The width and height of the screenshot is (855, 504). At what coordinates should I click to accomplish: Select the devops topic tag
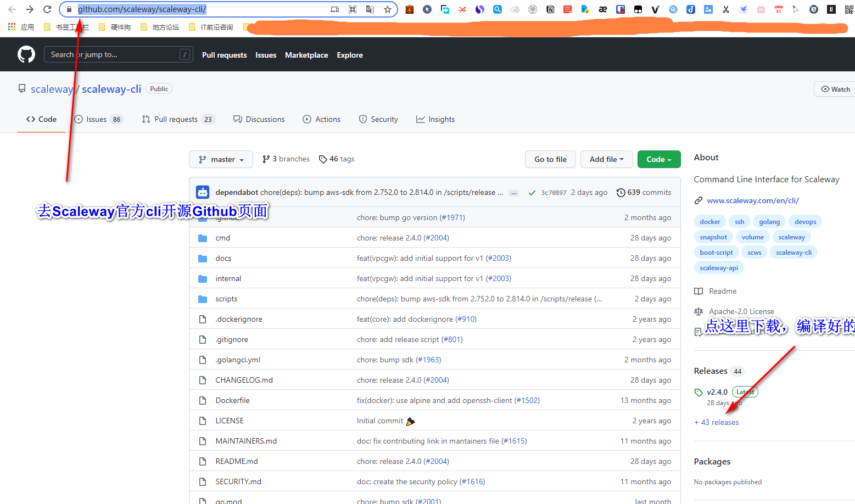(x=805, y=222)
